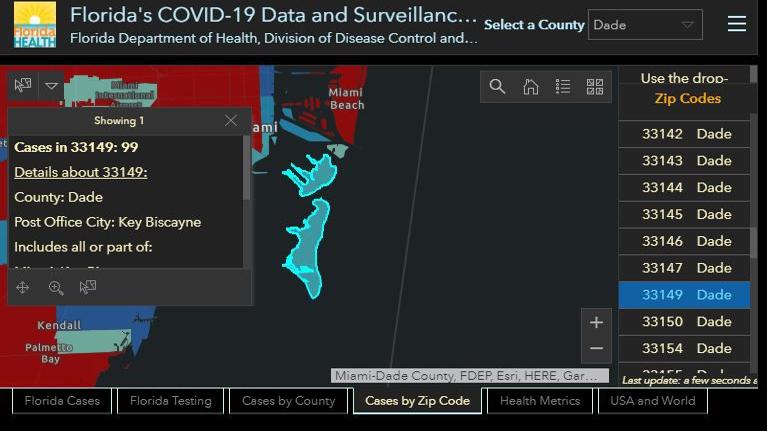Activate select tool at map top-left
The image size is (767, 431).
(23, 86)
